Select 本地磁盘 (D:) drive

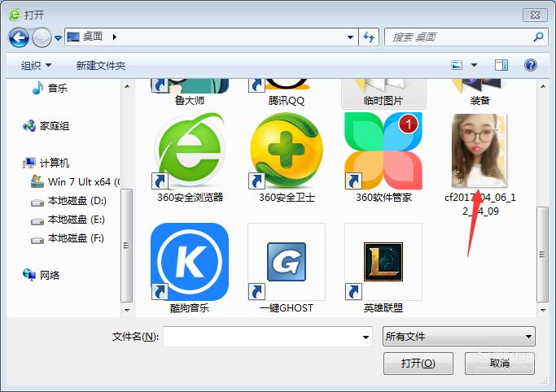(x=69, y=201)
